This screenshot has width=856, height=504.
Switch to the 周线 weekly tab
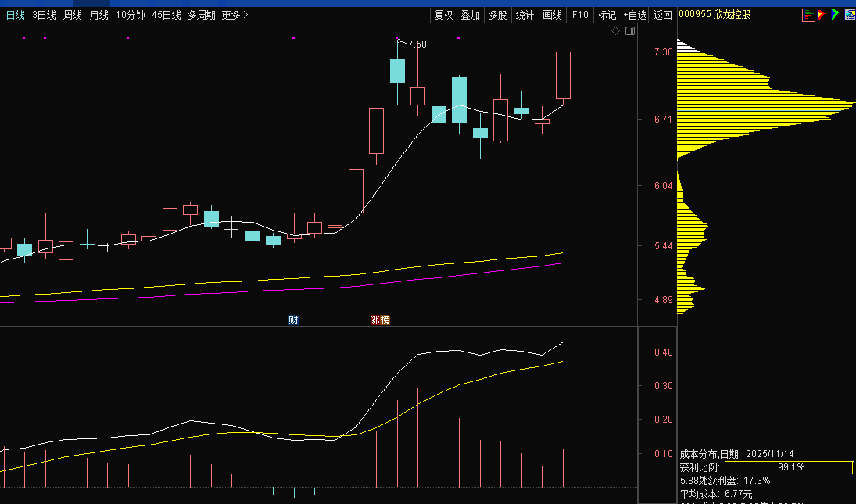tap(73, 15)
